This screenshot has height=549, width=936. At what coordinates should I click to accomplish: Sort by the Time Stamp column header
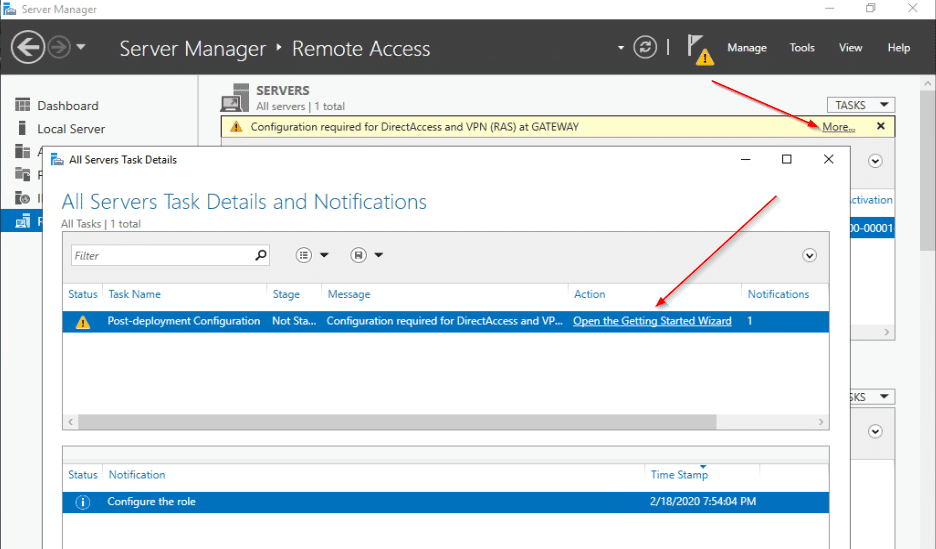pyautogui.click(x=679, y=475)
